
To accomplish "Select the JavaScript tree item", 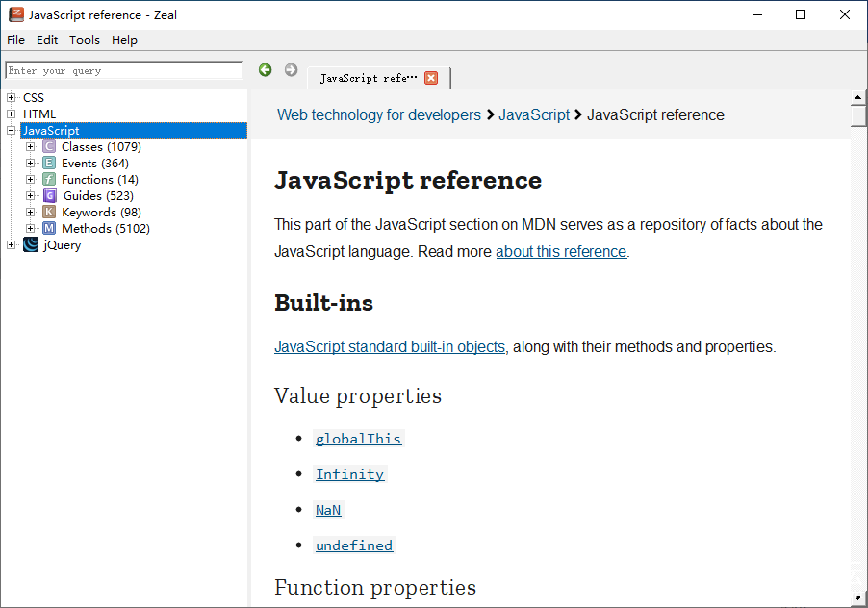I will click(x=134, y=131).
